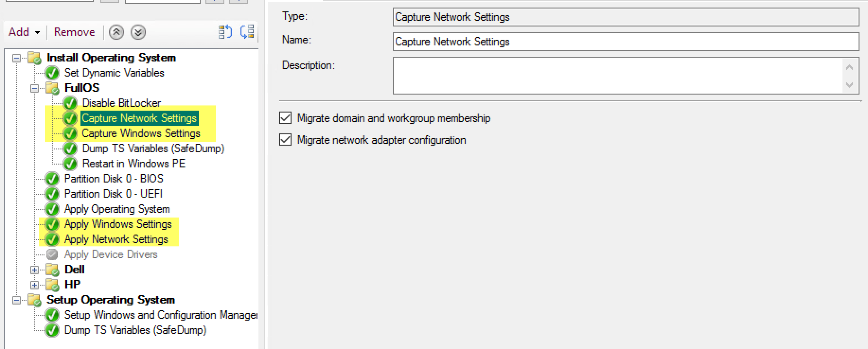Select the Capture Windows Settings step
Image resolution: width=868 pixels, height=349 pixels.
[141, 133]
